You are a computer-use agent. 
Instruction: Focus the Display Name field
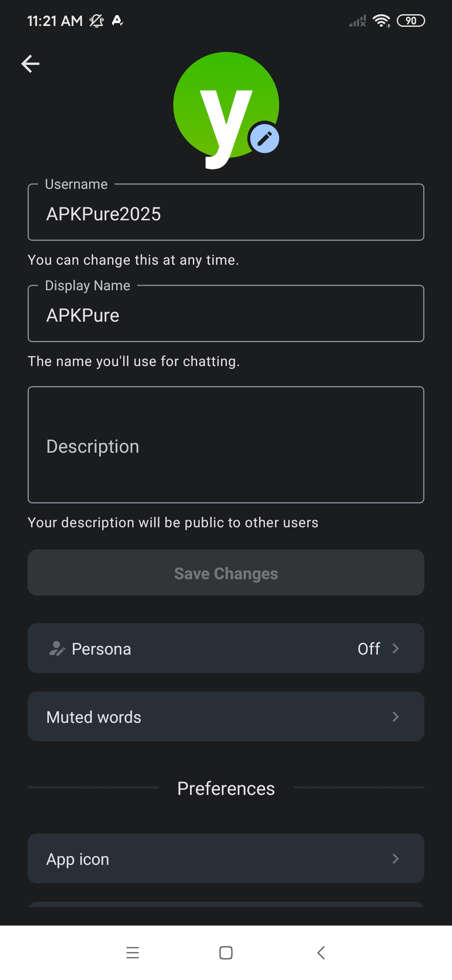click(x=226, y=314)
